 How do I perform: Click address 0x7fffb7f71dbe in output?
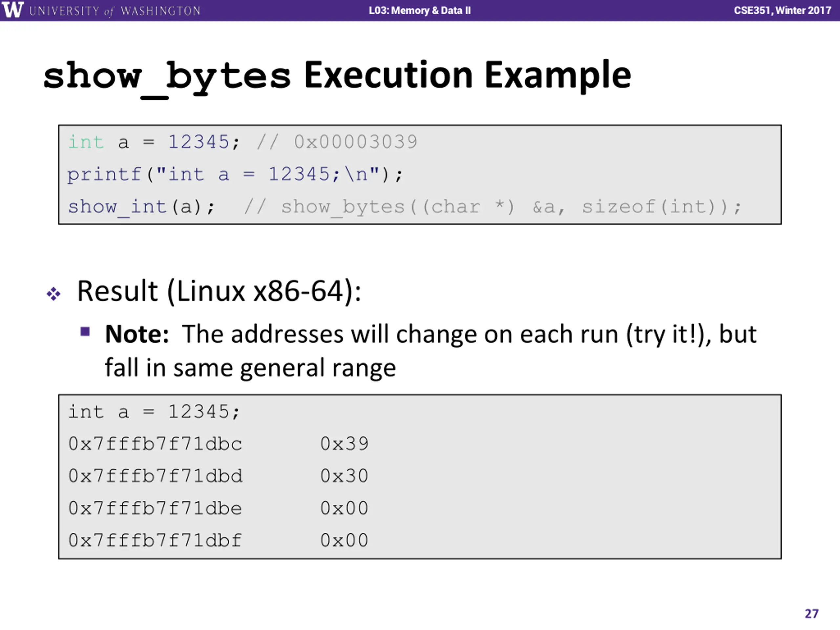click(155, 509)
